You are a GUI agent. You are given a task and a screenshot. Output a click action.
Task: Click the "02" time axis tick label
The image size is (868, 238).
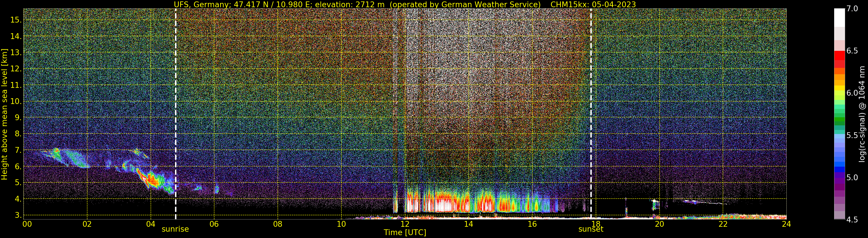[x=87, y=224]
